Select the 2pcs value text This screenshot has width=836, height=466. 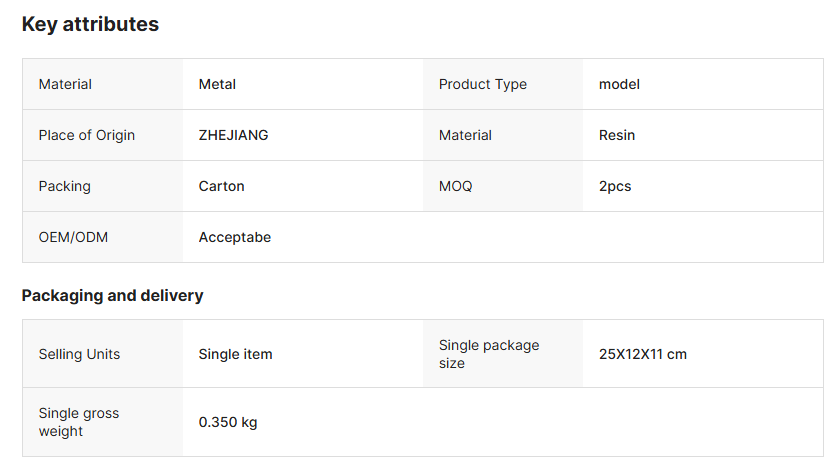pyautogui.click(x=615, y=187)
